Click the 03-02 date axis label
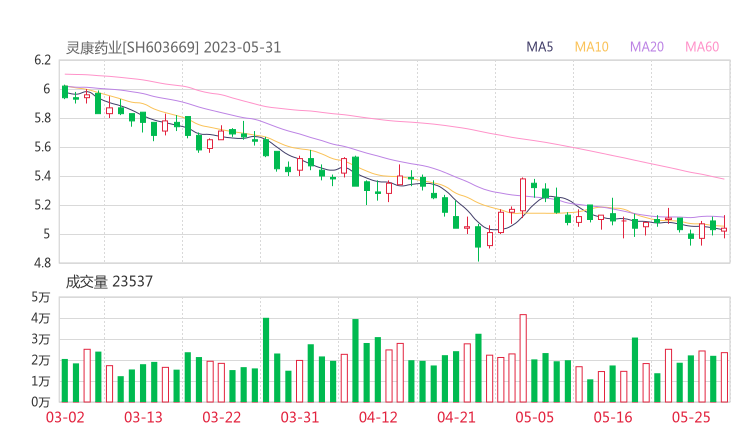740x440 pixels. click(65, 417)
